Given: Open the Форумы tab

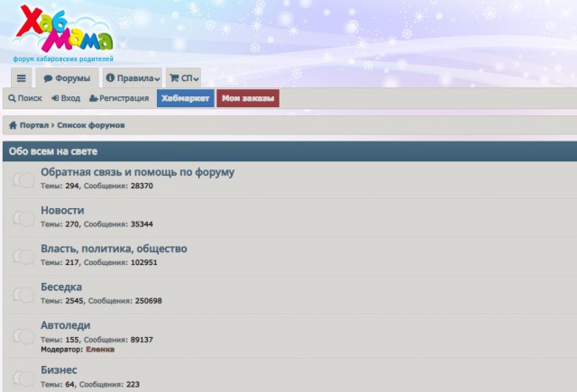Looking at the screenshot, I should (x=67, y=78).
